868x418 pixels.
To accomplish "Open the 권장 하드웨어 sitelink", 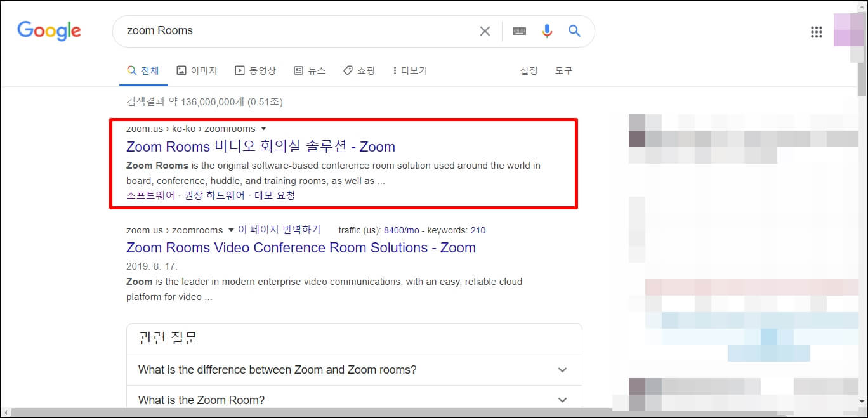I will click(x=214, y=195).
